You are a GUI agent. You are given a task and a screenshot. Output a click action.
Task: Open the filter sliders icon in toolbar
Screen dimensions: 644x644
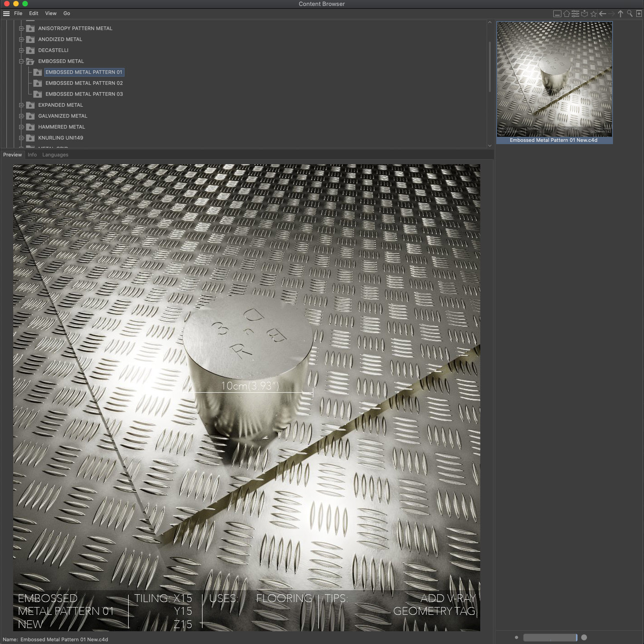[576, 14]
